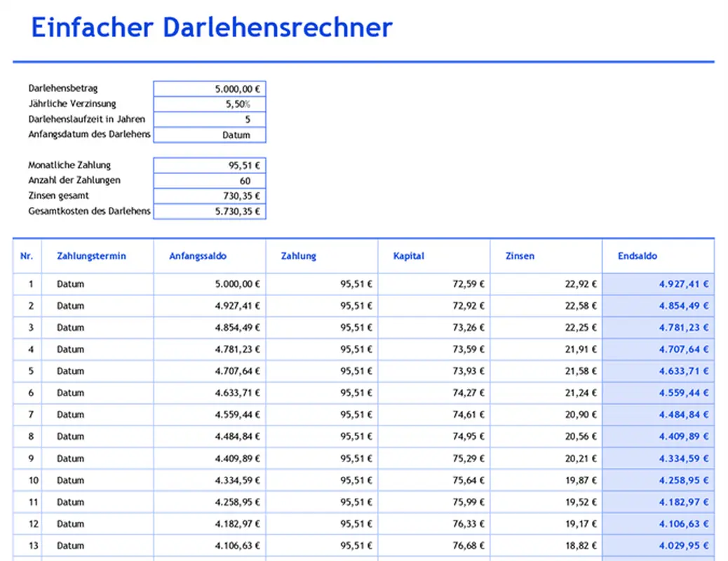Click Datum cell in row 6
This screenshot has width=728, height=561.
tap(97, 393)
